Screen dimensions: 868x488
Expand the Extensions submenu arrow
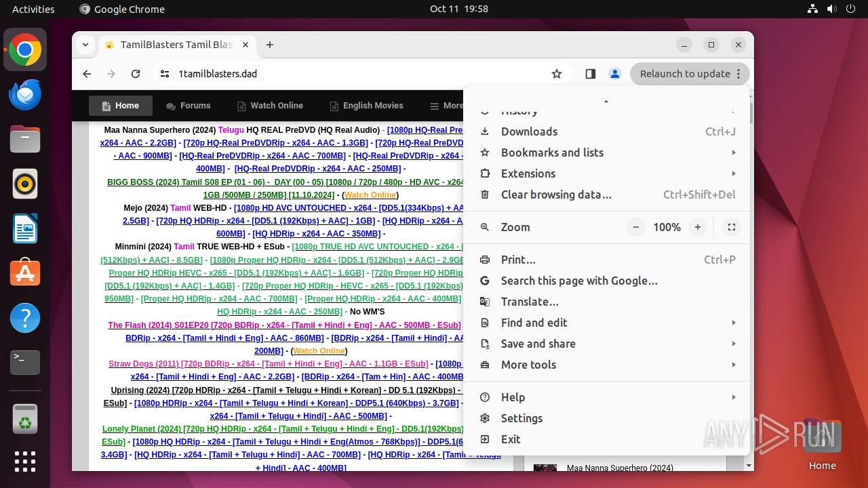pyautogui.click(x=734, y=174)
